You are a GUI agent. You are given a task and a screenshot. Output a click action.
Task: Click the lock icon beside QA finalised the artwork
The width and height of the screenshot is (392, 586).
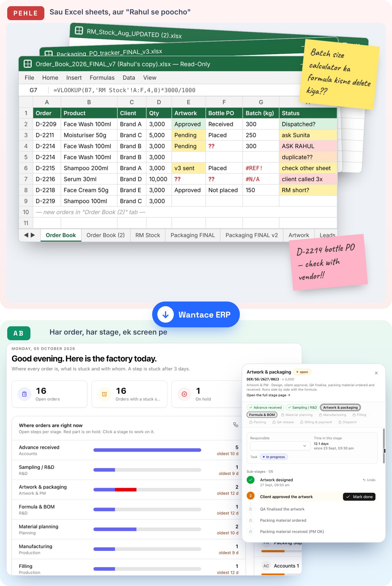250,509
